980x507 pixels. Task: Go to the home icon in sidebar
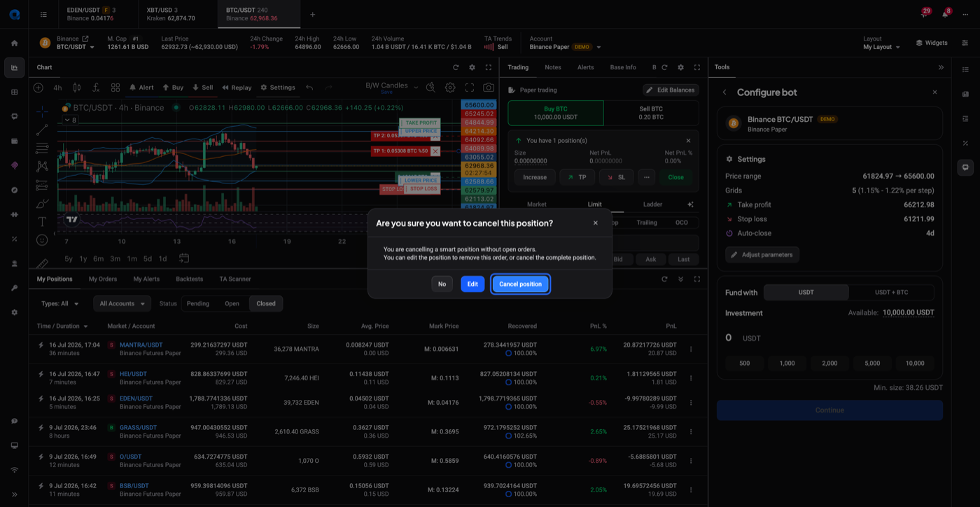coord(14,43)
